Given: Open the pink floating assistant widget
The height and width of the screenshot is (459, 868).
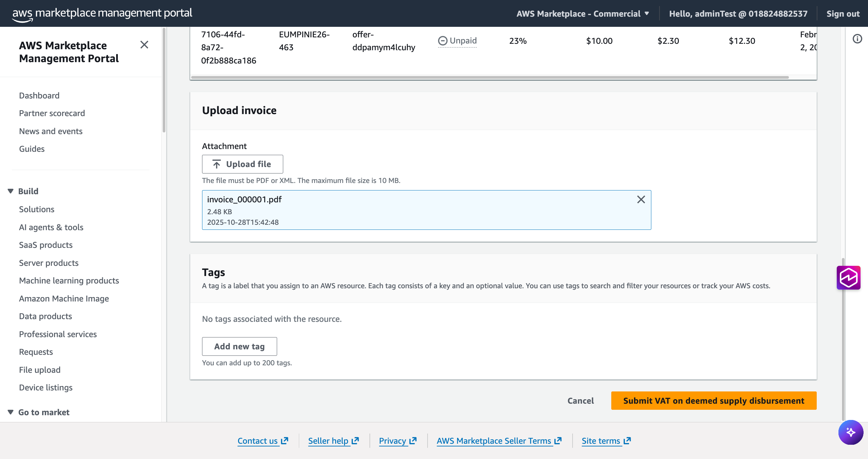Looking at the screenshot, I should pos(848,278).
